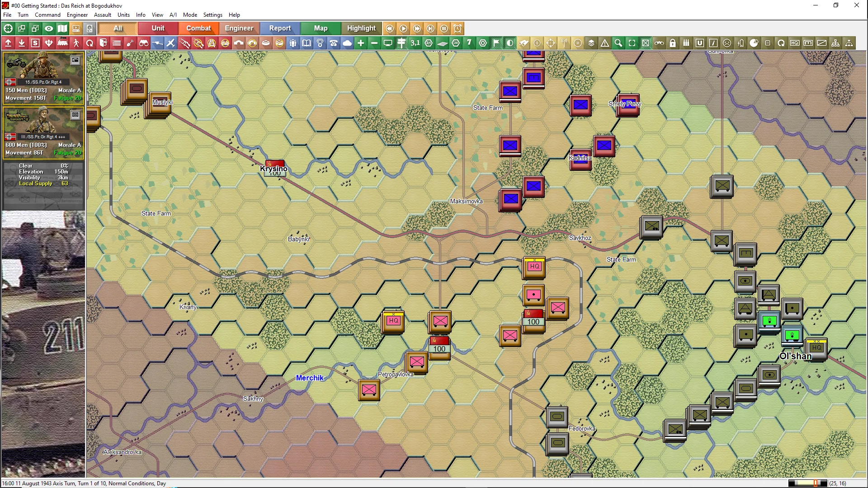Click the warning triangle icon
Viewport: 868px width, 488px height.
[605, 43]
